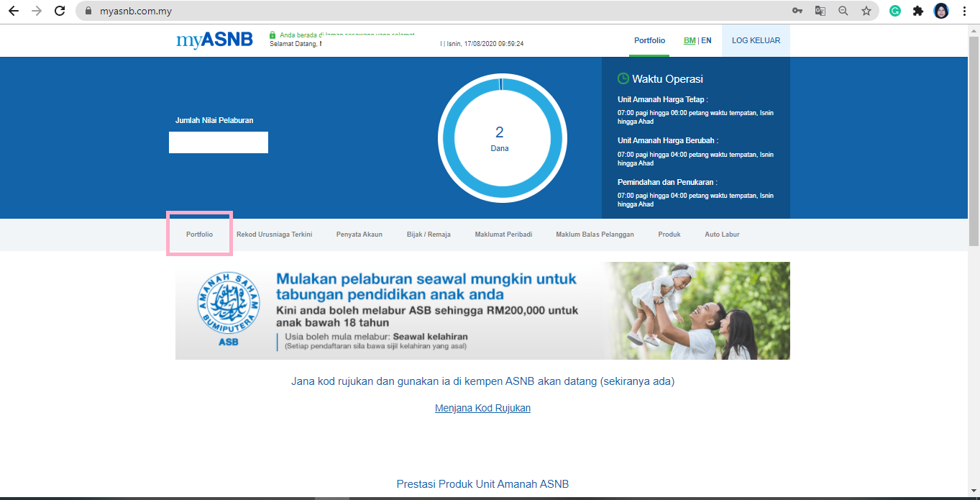The width and height of the screenshot is (980, 500).
Task: Click the ASB Amanah Saham Bumiputera logo
Action: pos(228,308)
